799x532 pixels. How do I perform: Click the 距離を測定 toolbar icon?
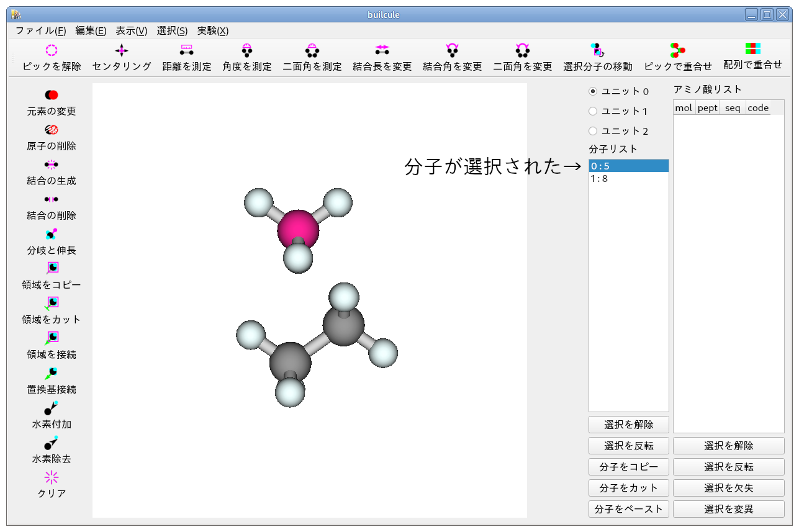tap(186, 56)
